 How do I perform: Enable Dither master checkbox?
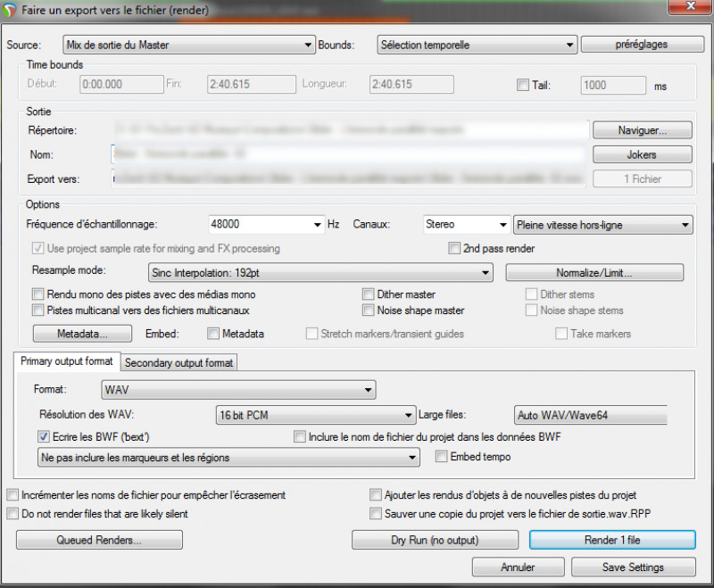[x=369, y=294]
